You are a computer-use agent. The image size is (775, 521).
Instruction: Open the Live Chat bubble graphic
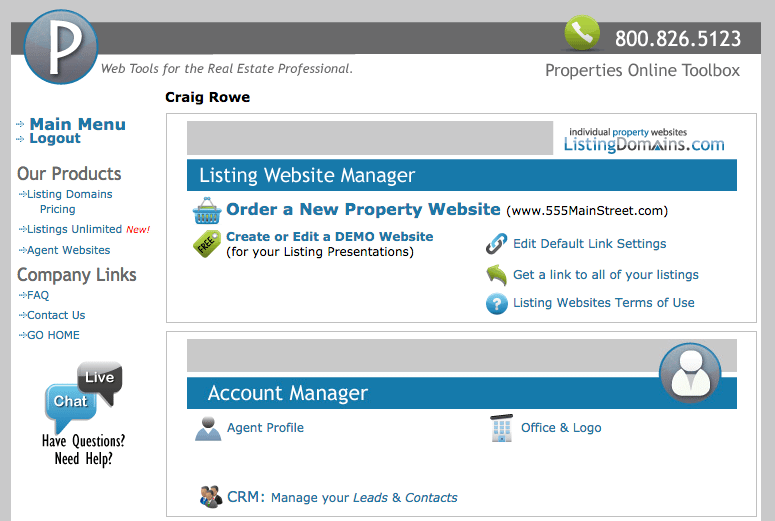(x=84, y=398)
